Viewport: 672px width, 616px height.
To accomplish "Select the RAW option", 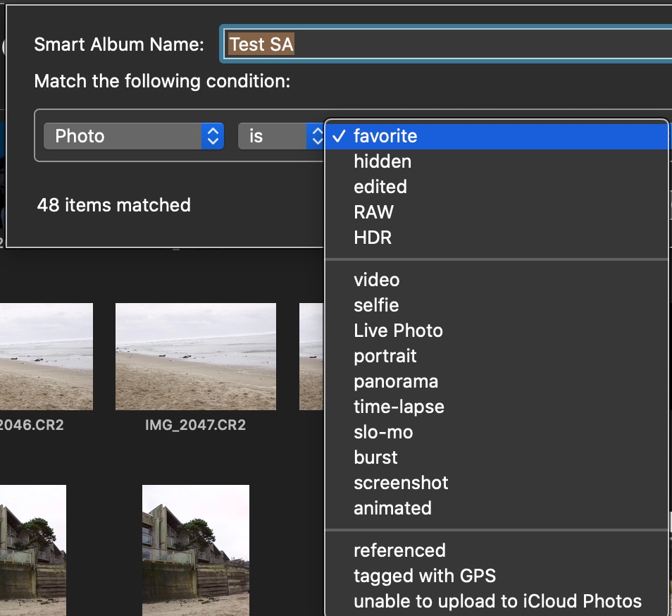I will (373, 212).
